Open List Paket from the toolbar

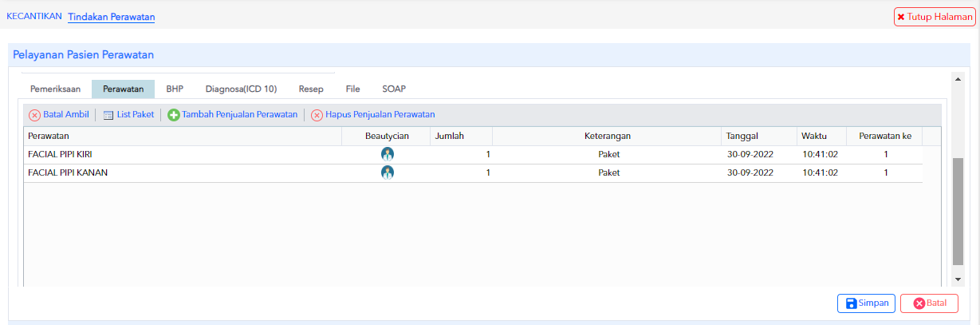128,115
